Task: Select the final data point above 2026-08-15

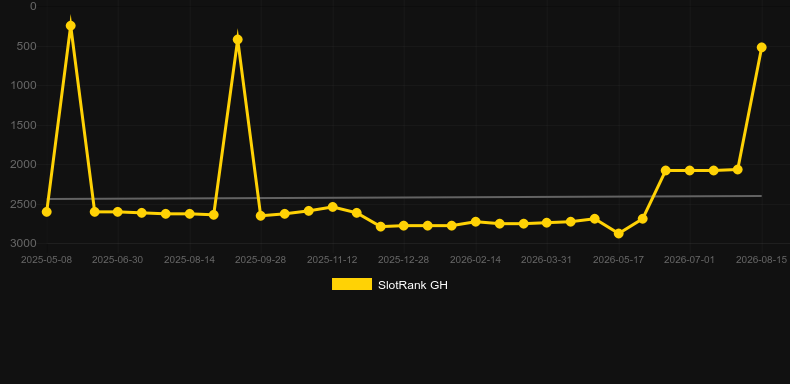Action: 762,47
